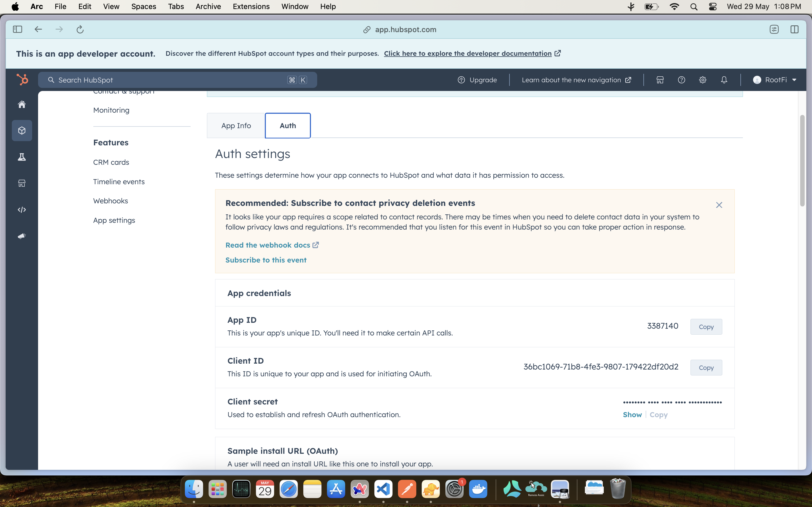Toggle Arc split view icon
Screen dimensions: 812x507
(794, 30)
